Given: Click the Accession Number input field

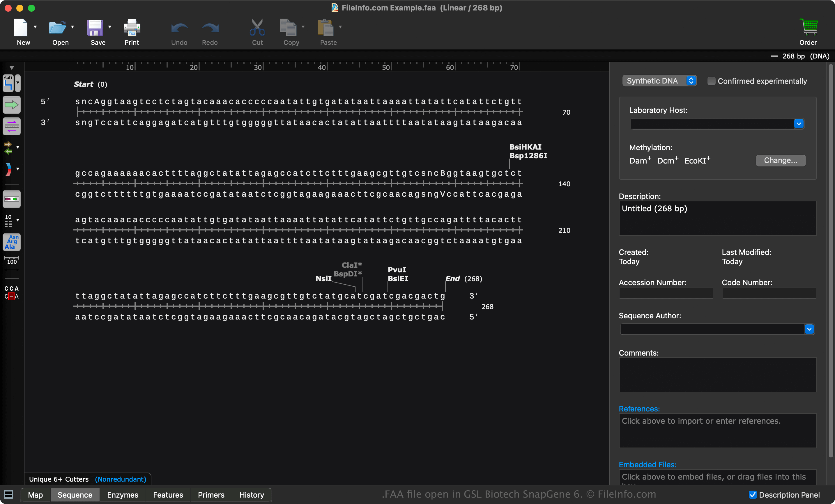Looking at the screenshot, I should click(666, 293).
